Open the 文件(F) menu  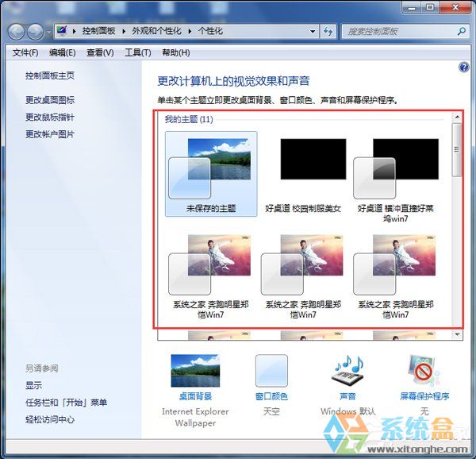coord(25,53)
